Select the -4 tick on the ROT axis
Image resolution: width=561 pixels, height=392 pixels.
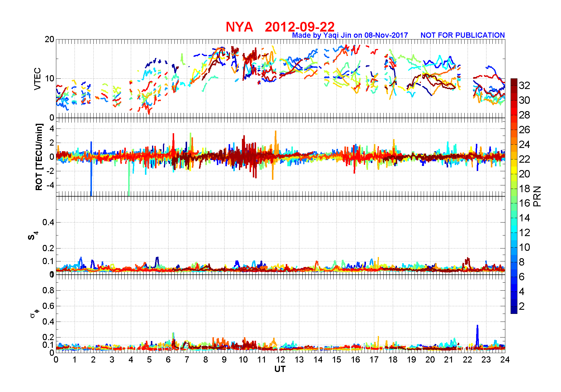[50, 185]
